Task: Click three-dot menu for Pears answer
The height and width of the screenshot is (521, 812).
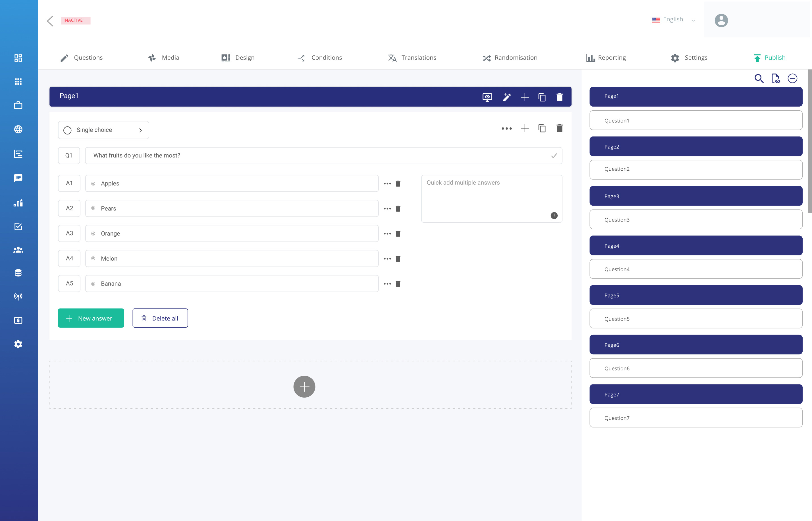Action: [387, 208]
